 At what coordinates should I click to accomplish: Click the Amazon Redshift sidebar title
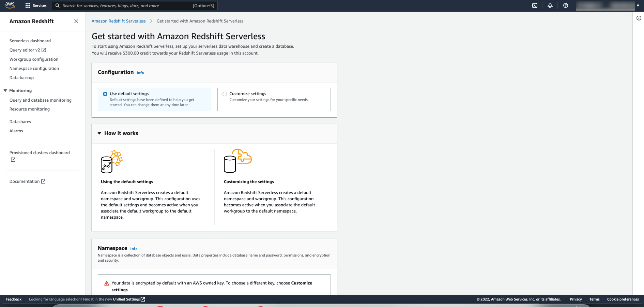pos(32,21)
